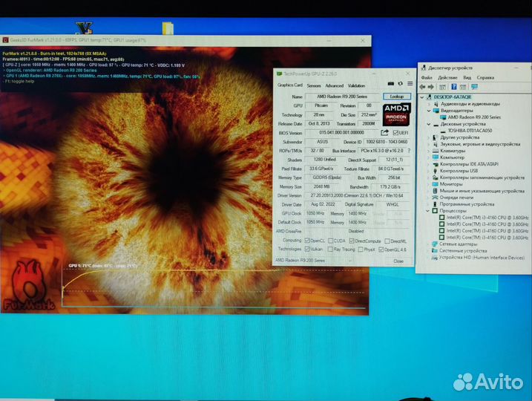
Task: Toggle the Ray Tracing checkbox
Action: [x=330, y=250]
